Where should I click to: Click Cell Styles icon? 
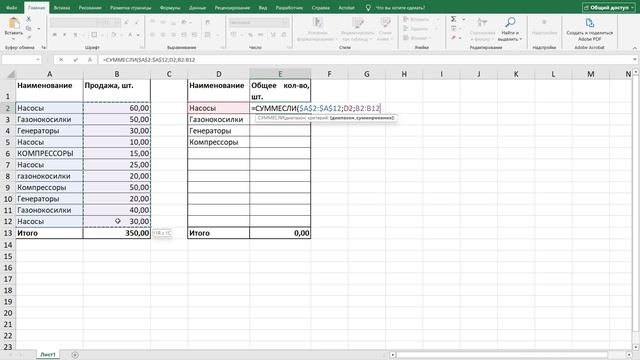(385, 23)
